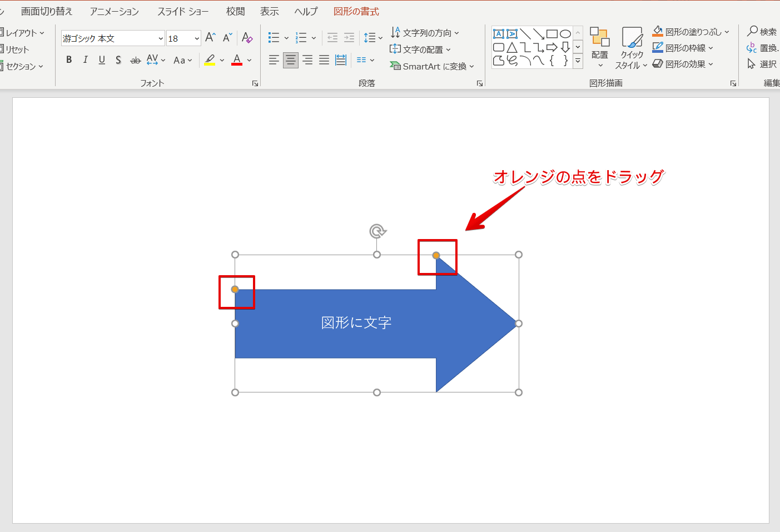Select the Freeform scribble shape
The height and width of the screenshot is (532, 780).
512,61
